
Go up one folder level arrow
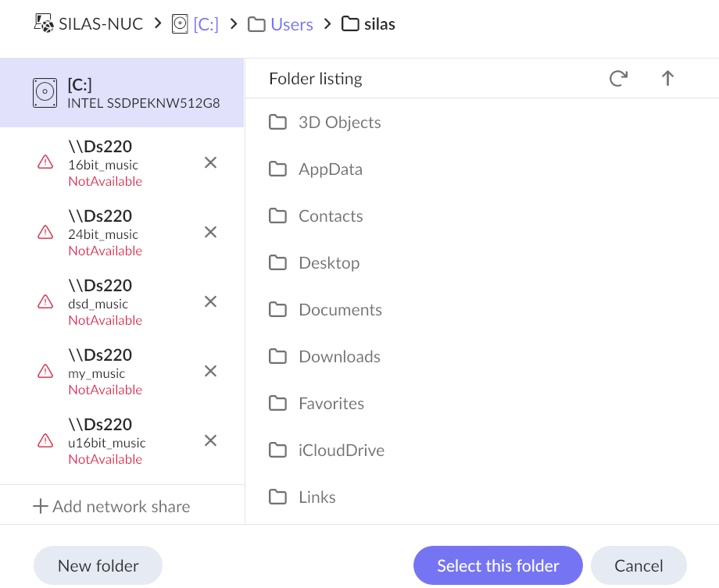click(x=667, y=78)
